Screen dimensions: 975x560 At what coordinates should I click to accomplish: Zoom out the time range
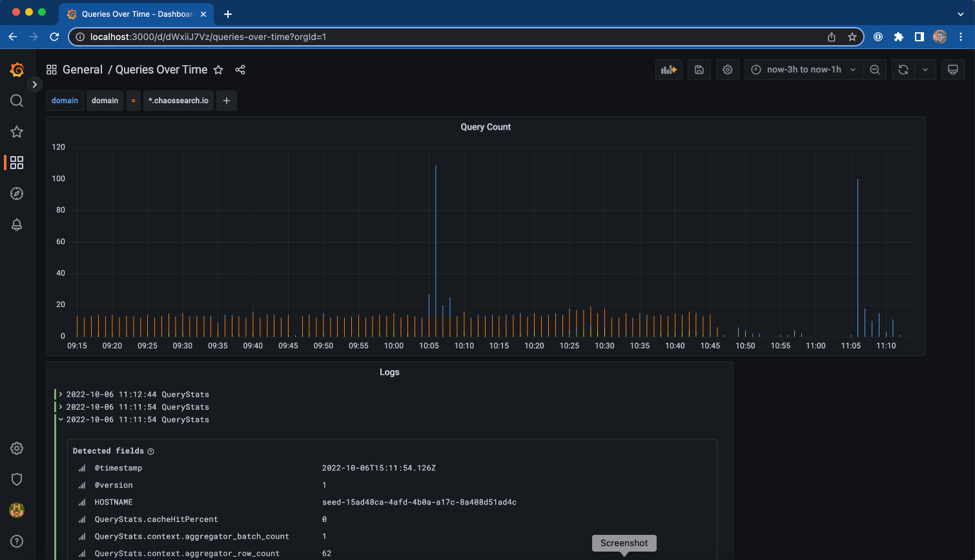coord(875,69)
